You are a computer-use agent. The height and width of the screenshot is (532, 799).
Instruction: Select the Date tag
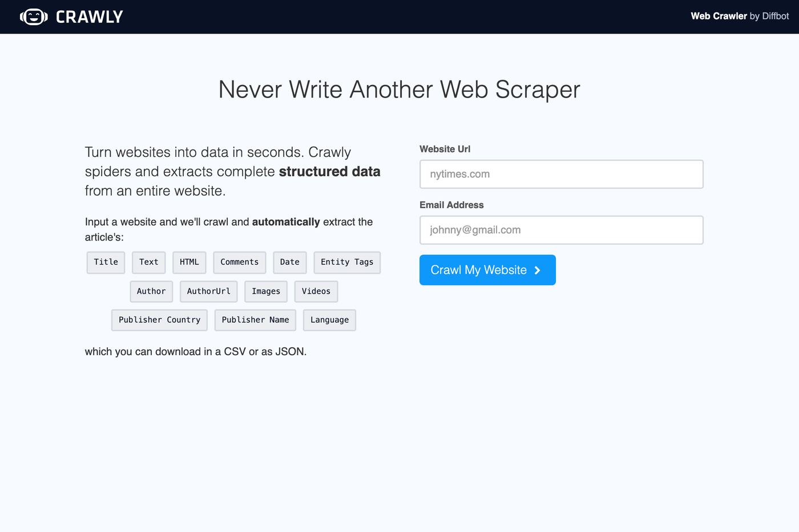click(x=290, y=262)
